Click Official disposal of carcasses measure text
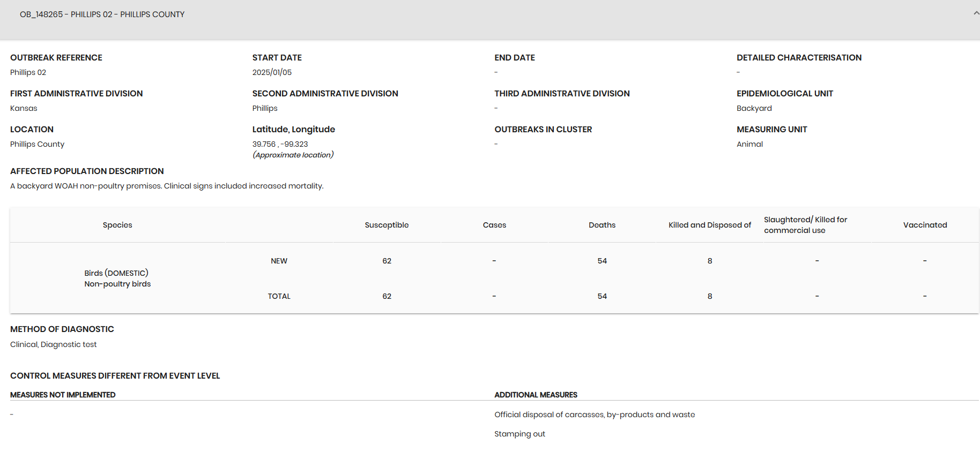980x467 pixels. click(594, 415)
